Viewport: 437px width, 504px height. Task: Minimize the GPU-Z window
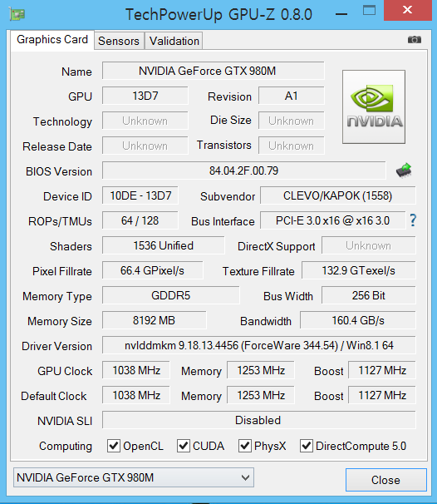coord(341,14)
